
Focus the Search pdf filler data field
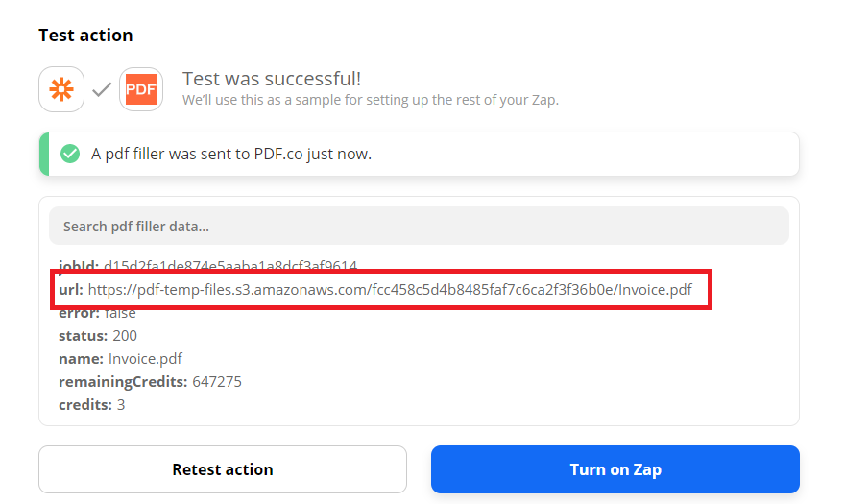[x=419, y=226]
